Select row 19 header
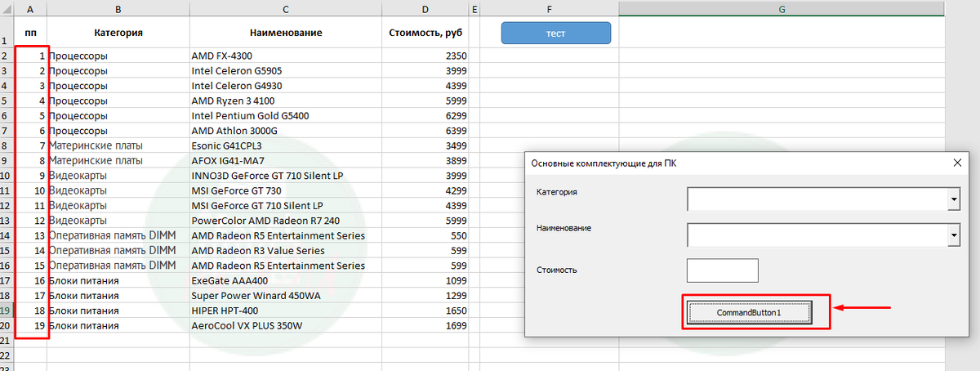 pos(7,311)
